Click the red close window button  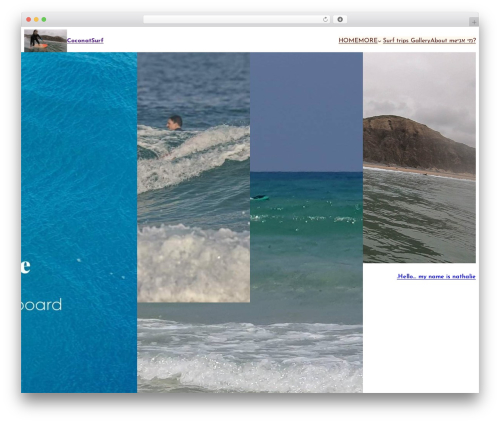[29, 20]
